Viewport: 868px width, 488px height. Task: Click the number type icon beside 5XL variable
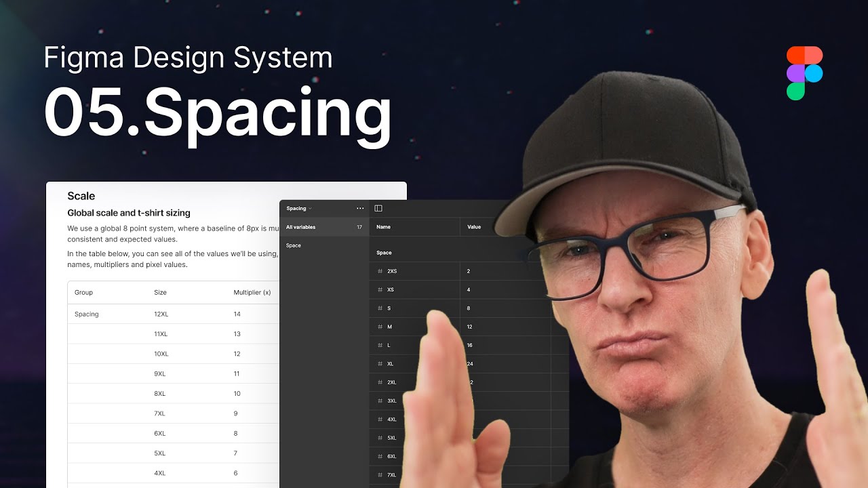click(380, 438)
